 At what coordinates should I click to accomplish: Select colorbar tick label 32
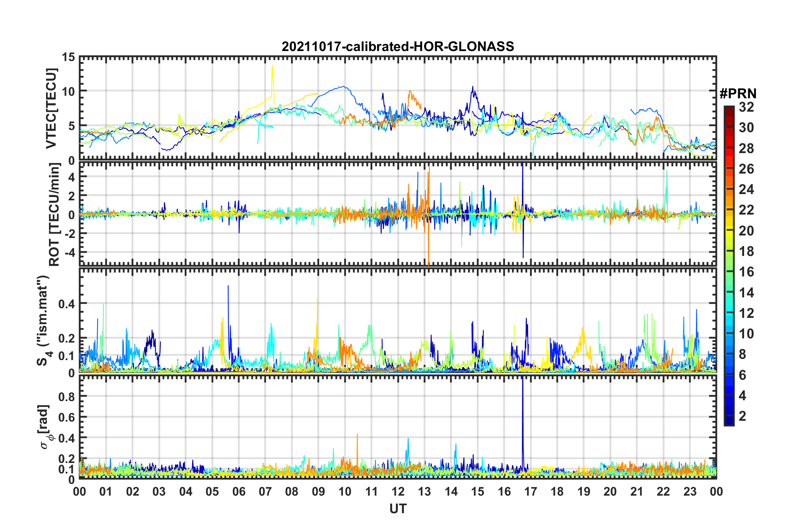coord(746,107)
